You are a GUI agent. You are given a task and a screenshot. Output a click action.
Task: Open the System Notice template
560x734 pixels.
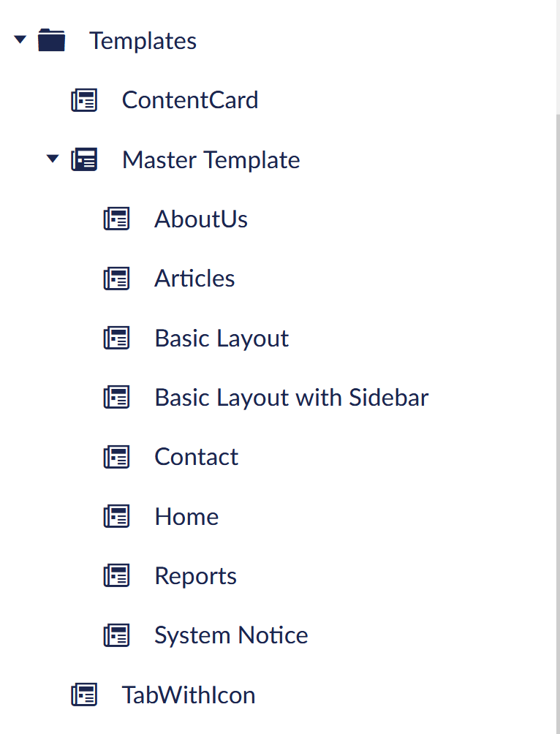(x=231, y=635)
